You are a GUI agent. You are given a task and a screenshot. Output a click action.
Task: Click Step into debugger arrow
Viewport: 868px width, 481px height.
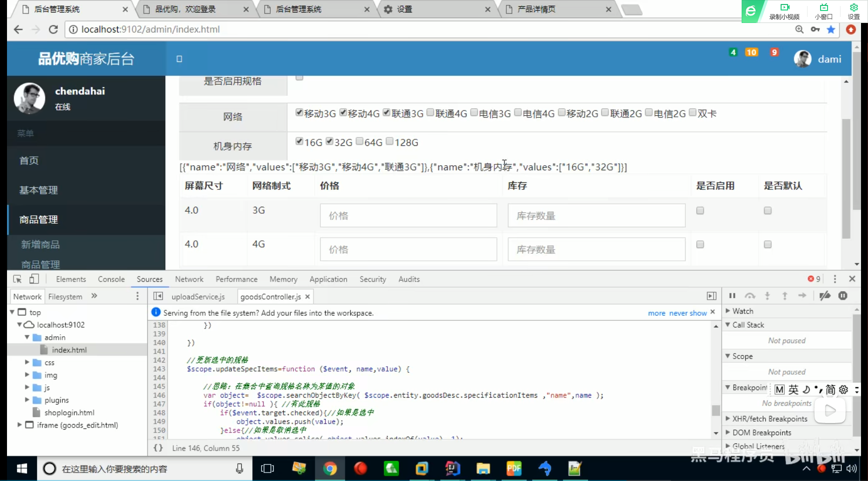(768, 296)
